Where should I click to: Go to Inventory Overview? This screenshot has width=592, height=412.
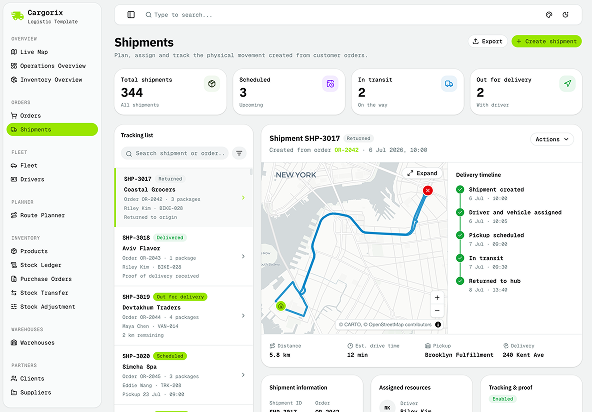click(x=52, y=80)
